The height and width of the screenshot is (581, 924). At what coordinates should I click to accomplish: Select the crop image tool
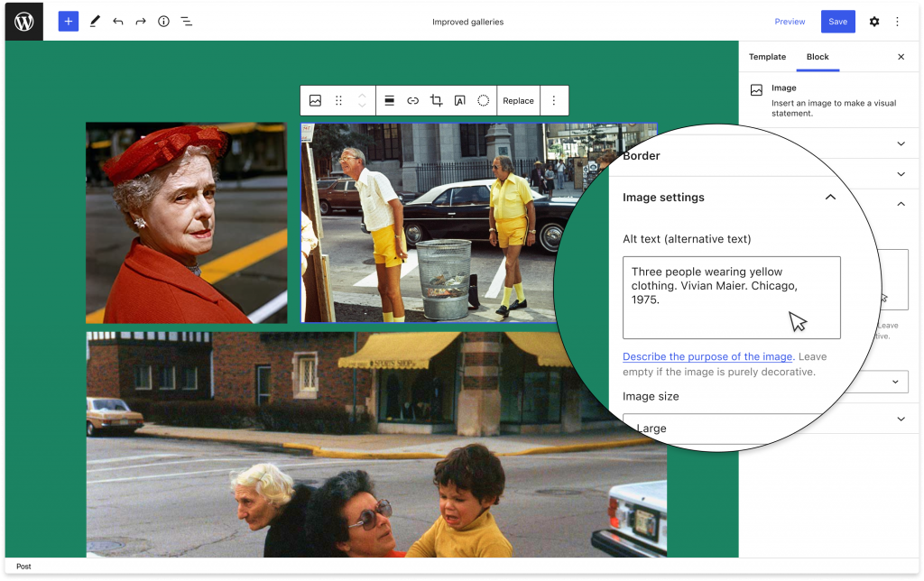[436, 101]
